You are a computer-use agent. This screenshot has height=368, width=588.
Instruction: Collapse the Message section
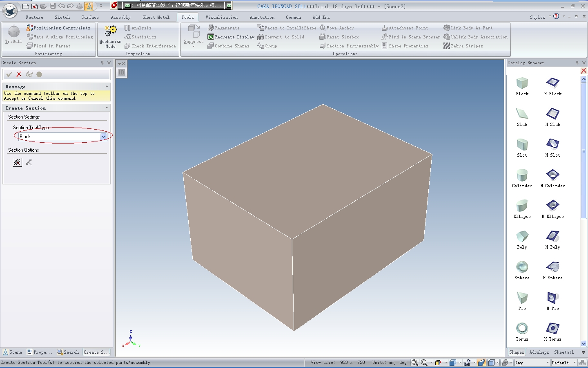(x=107, y=86)
